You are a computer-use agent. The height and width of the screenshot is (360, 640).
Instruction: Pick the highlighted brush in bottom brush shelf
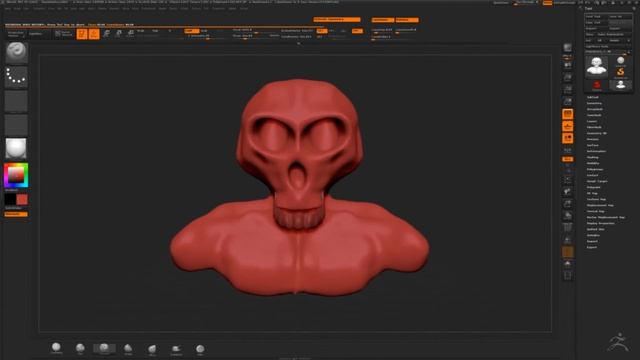pyautogui.click(x=104, y=348)
